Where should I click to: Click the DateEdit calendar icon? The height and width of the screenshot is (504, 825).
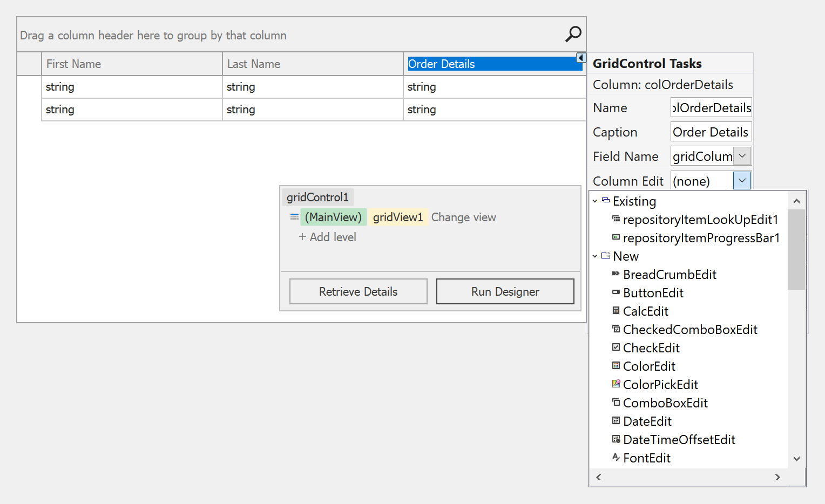616,421
